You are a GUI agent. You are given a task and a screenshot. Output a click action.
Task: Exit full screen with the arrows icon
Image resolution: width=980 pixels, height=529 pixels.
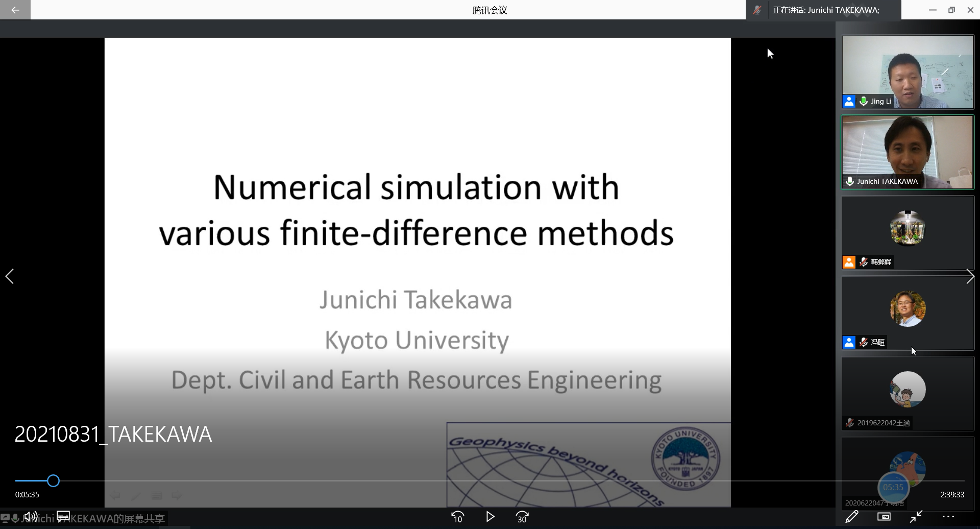[916, 517]
